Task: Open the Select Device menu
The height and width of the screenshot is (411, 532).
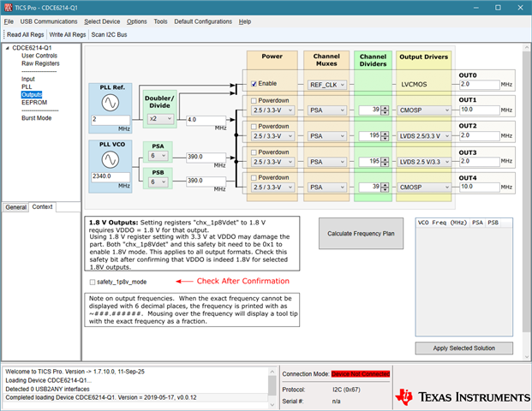Action: coord(102,21)
